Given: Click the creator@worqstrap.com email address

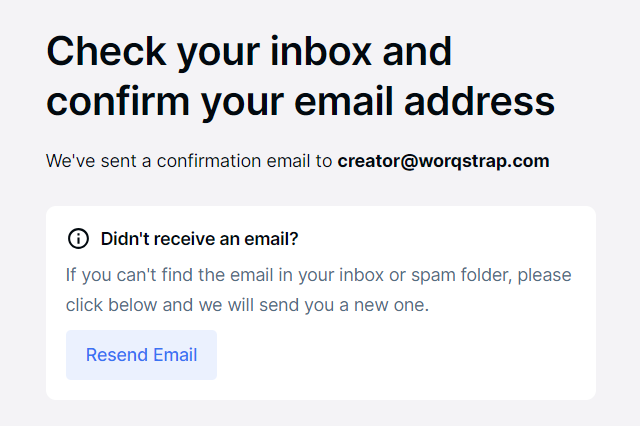Looking at the screenshot, I should click(443, 161).
